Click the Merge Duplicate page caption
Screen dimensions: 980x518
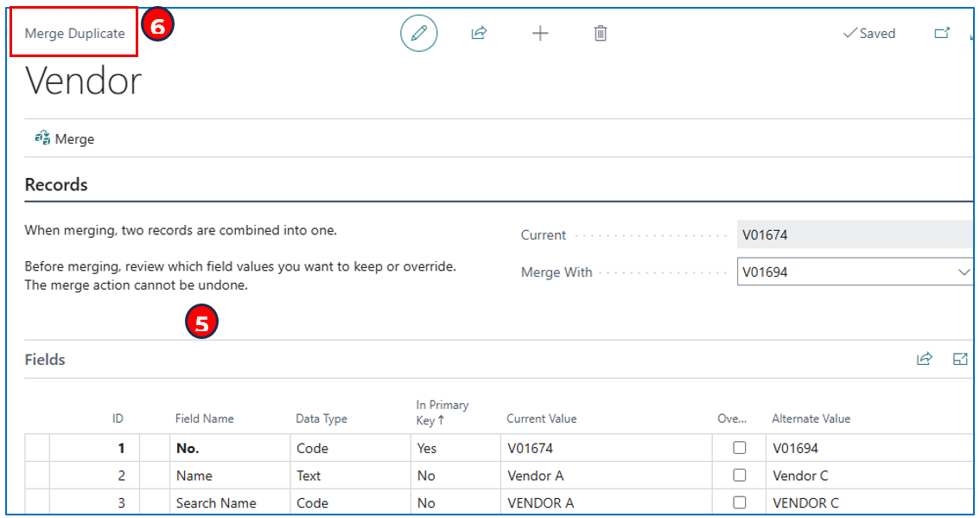pos(74,34)
